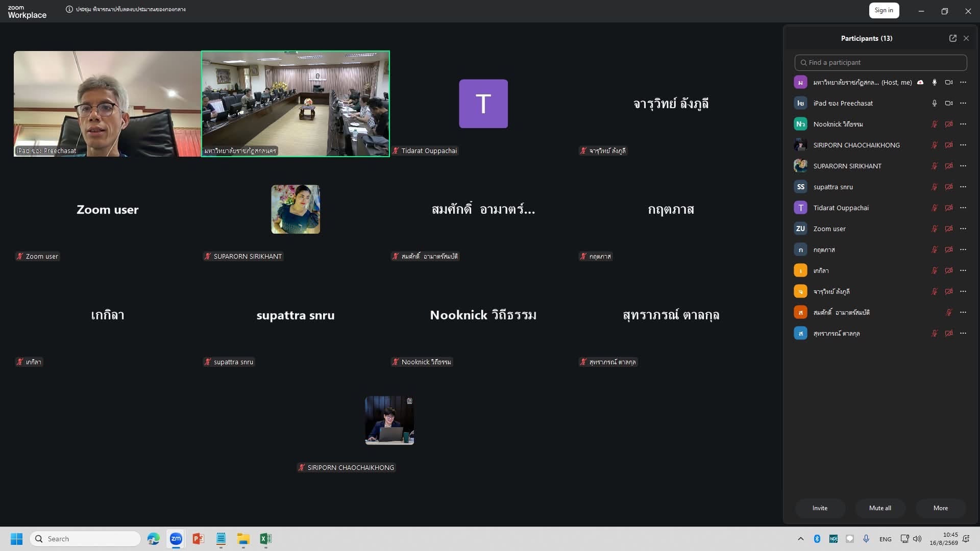This screenshot has height=551, width=980.
Task: Click the cloud recording icon on the host row
Action: (920, 82)
